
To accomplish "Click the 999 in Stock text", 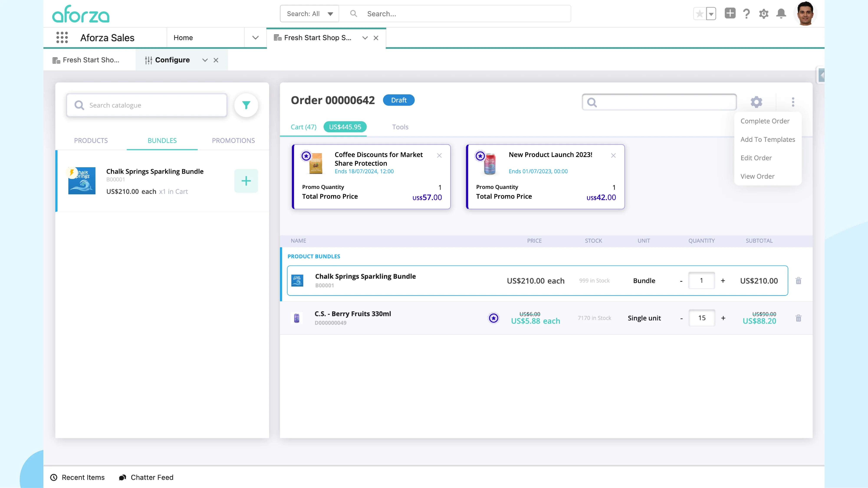I will (594, 281).
